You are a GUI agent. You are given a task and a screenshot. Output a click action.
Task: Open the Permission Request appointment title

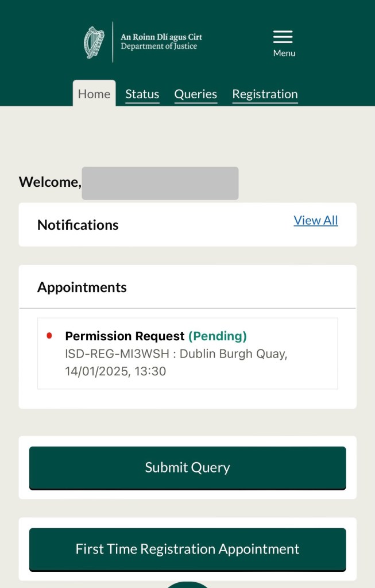click(125, 336)
